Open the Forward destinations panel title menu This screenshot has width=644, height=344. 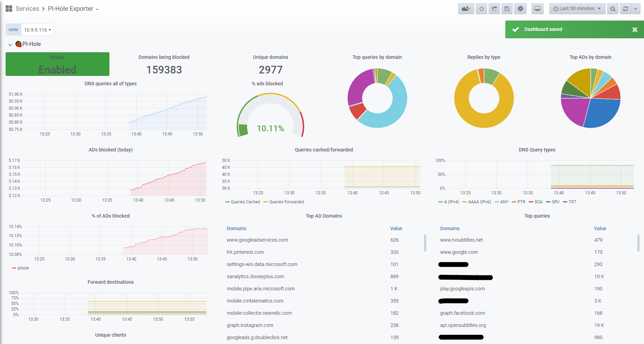coord(110,282)
